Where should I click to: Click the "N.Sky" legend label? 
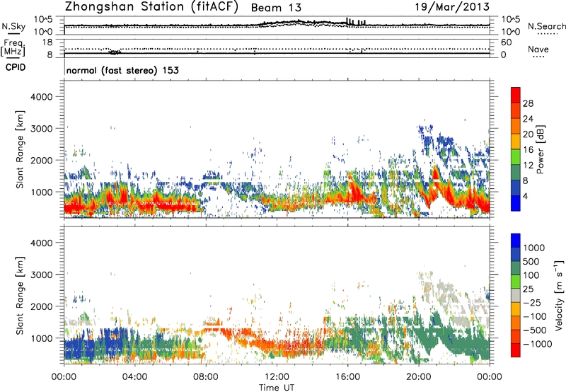[13, 26]
